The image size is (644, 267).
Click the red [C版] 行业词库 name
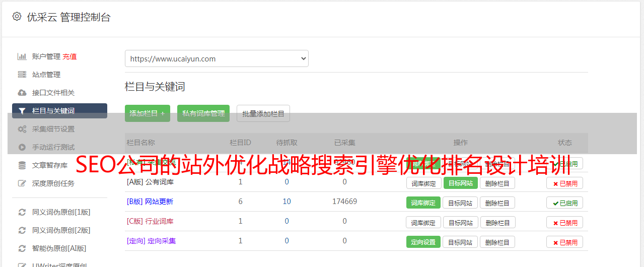(x=150, y=221)
